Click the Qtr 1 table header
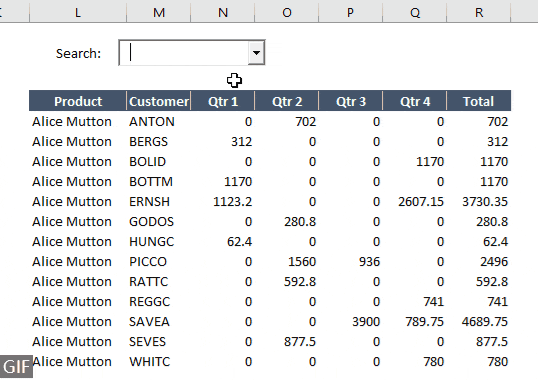The image size is (538, 380). (223, 101)
